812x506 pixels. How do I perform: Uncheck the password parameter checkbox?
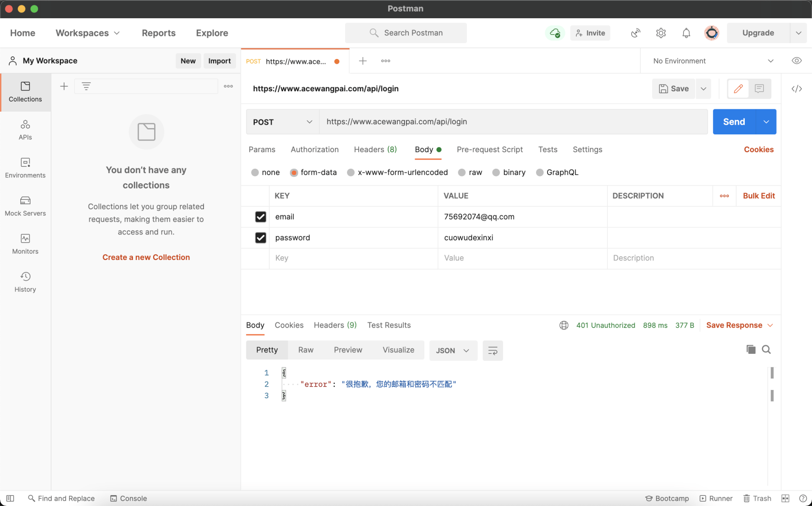(261, 237)
